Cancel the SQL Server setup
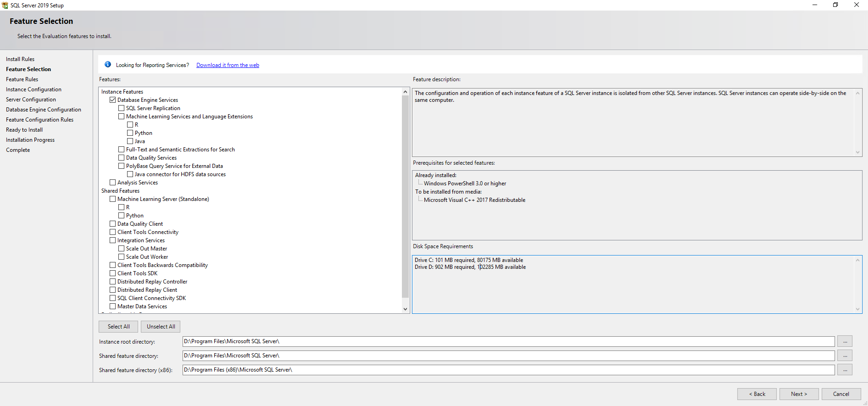868x406 pixels. (x=841, y=394)
